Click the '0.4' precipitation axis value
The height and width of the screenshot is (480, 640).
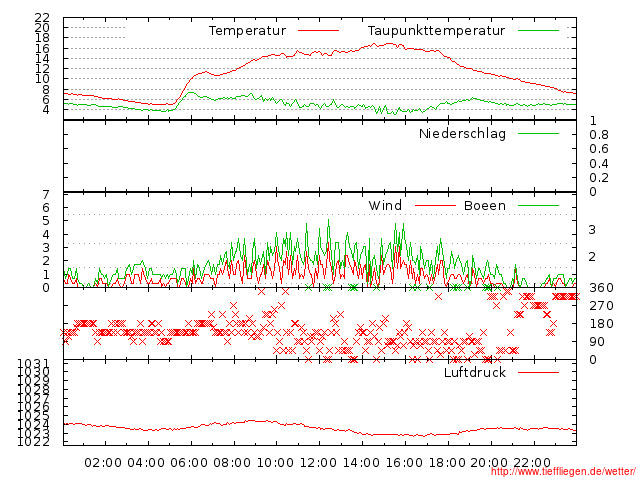coord(599,164)
